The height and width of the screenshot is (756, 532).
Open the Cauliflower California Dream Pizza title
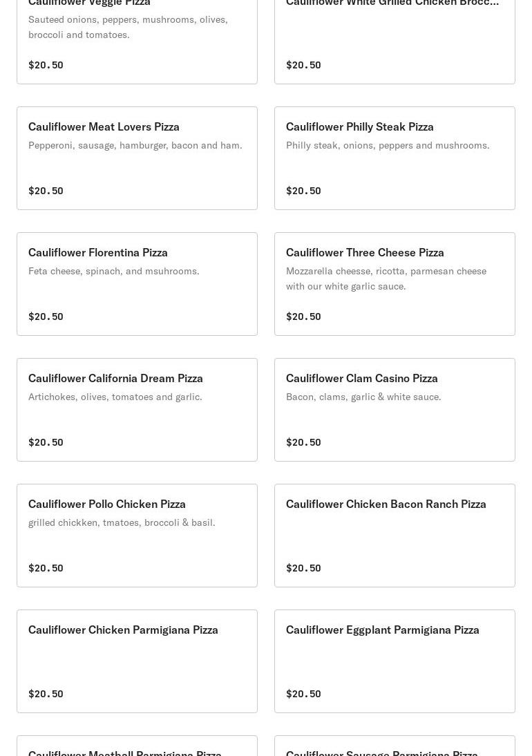coord(115,378)
